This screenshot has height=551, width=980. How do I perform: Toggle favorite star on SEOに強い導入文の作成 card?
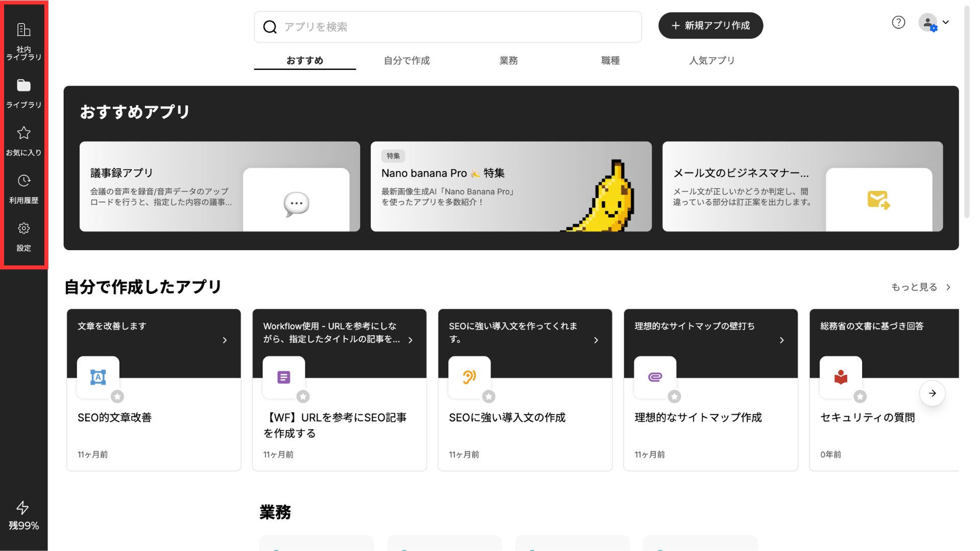(x=488, y=396)
